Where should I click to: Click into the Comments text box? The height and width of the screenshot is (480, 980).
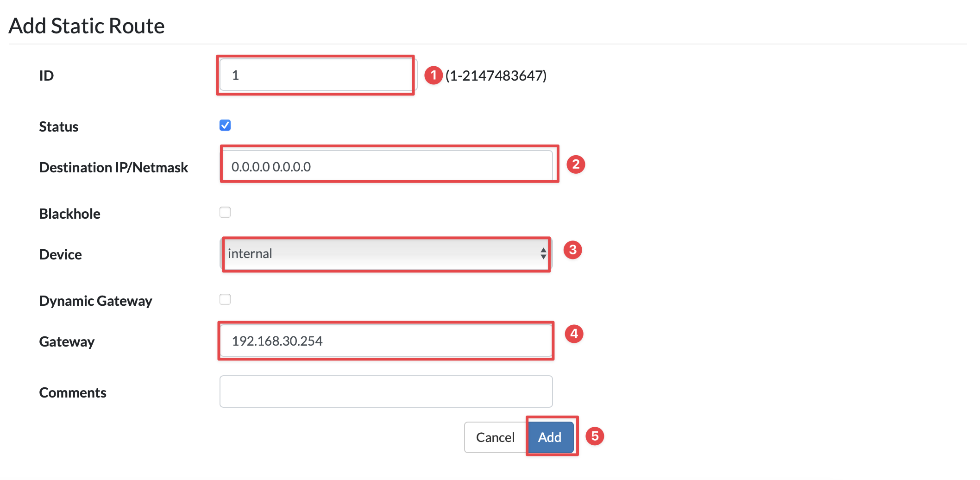(x=386, y=392)
